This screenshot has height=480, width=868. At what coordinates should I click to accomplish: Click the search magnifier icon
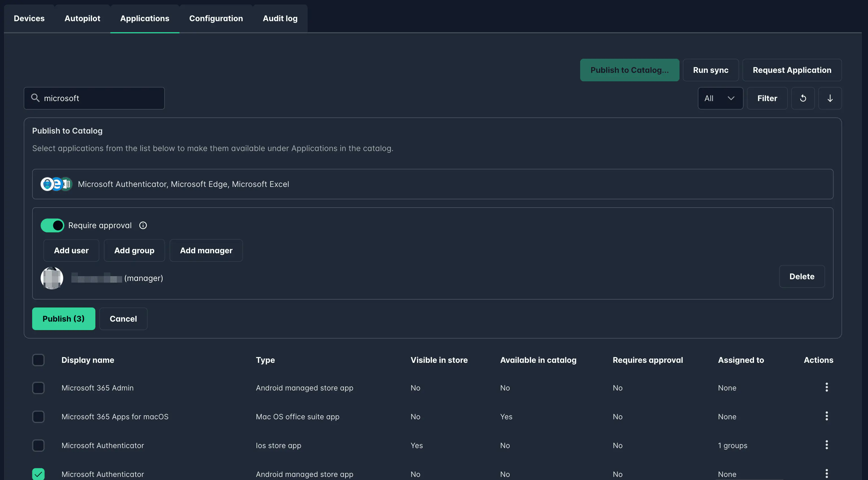(35, 98)
